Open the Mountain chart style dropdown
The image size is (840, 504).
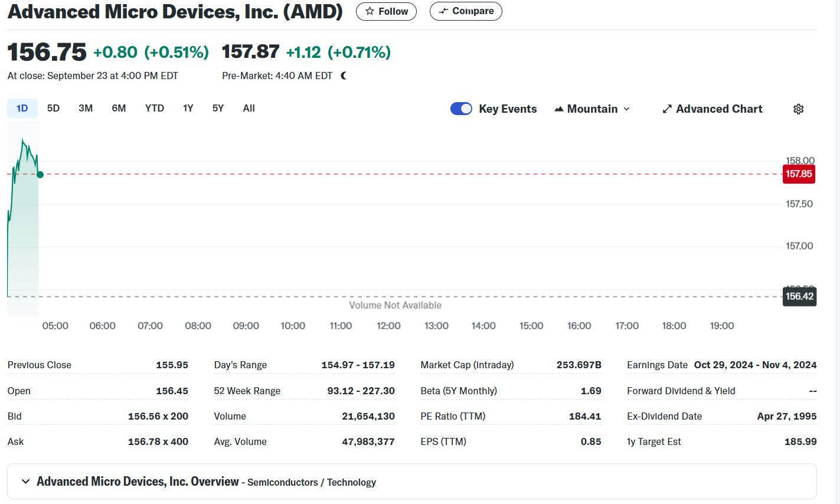pos(593,109)
